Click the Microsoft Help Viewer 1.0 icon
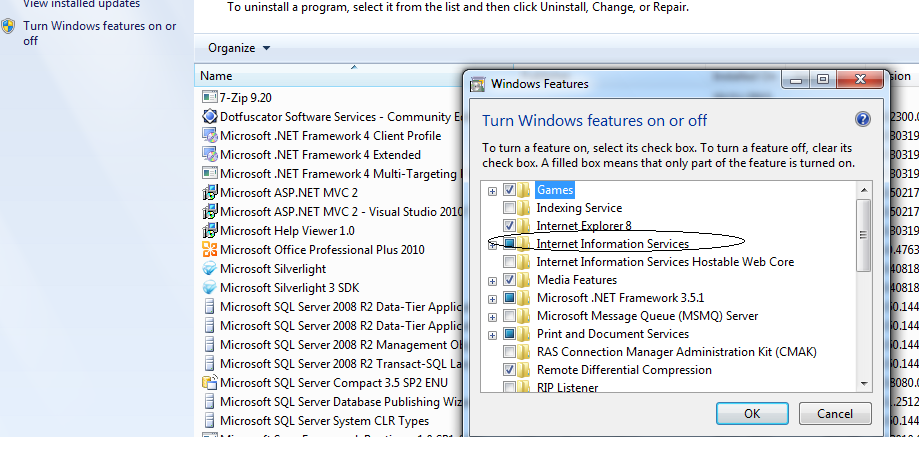The width and height of the screenshot is (919, 460). tap(210, 231)
